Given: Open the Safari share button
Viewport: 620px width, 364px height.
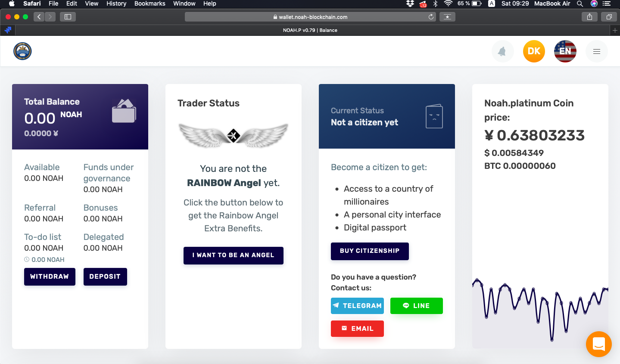Looking at the screenshot, I should point(589,17).
